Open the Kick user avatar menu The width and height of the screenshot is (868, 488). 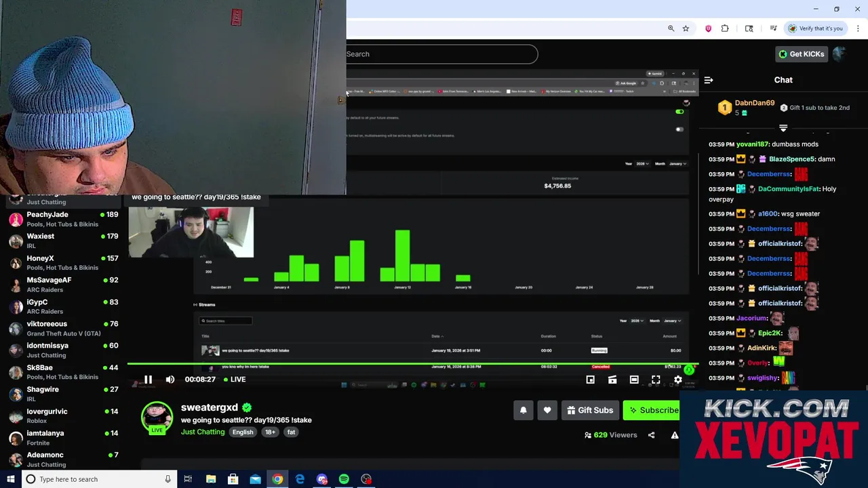pyautogui.click(x=840, y=54)
